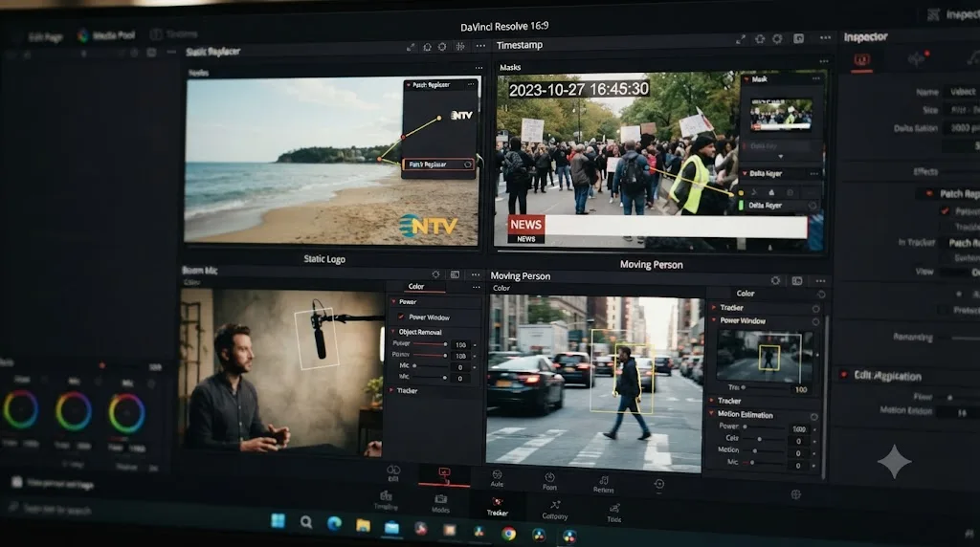
Task: Switch to the Tracker tab at bottom
Action: click(x=498, y=507)
